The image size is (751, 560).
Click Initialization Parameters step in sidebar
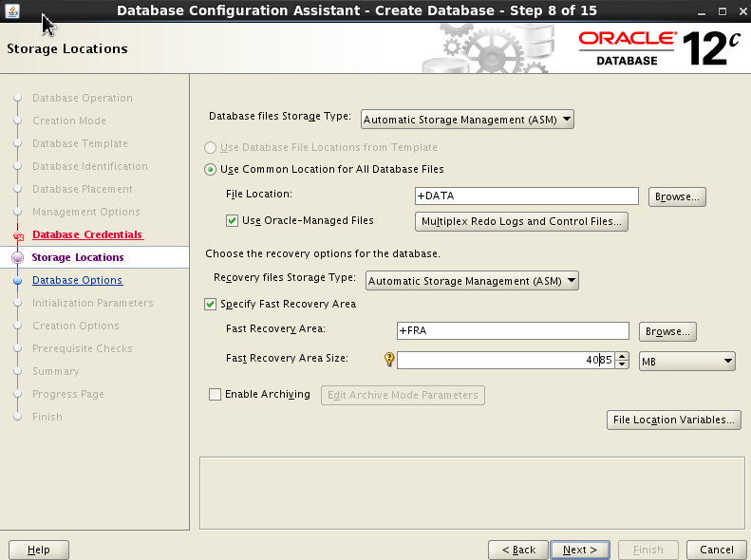[93, 303]
